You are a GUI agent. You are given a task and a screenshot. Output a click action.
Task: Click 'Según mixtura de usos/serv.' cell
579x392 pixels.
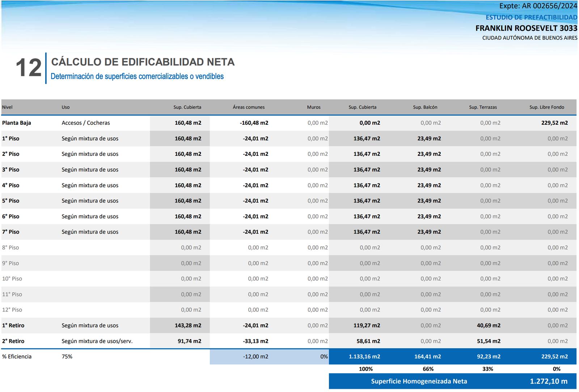point(97,341)
